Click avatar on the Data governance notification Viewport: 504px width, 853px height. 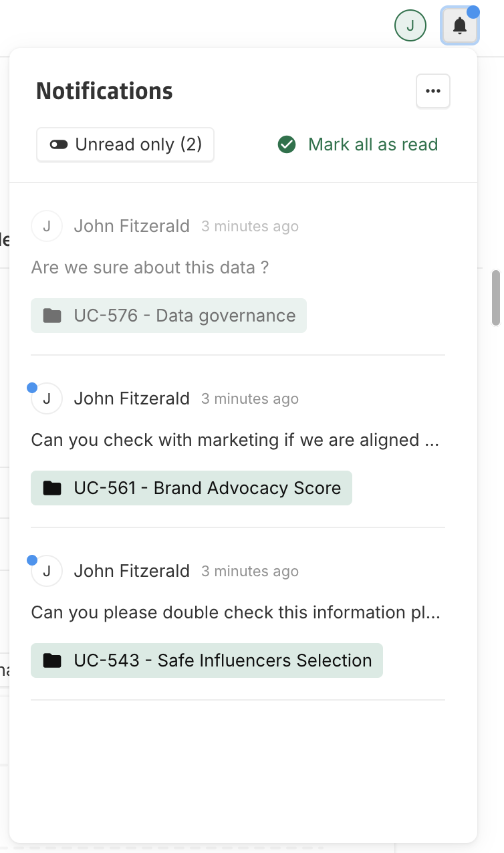click(47, 226)
